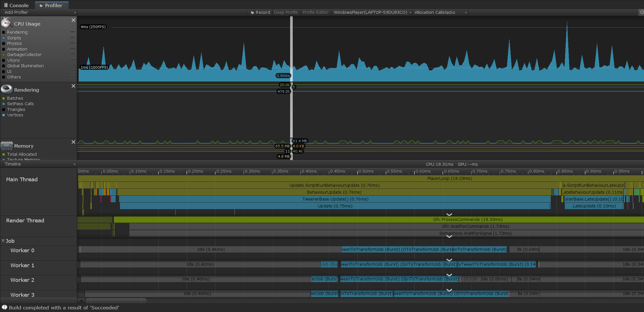
Task: Click the selected frame marker in CPU chart
Action: [x=291, y=49]
